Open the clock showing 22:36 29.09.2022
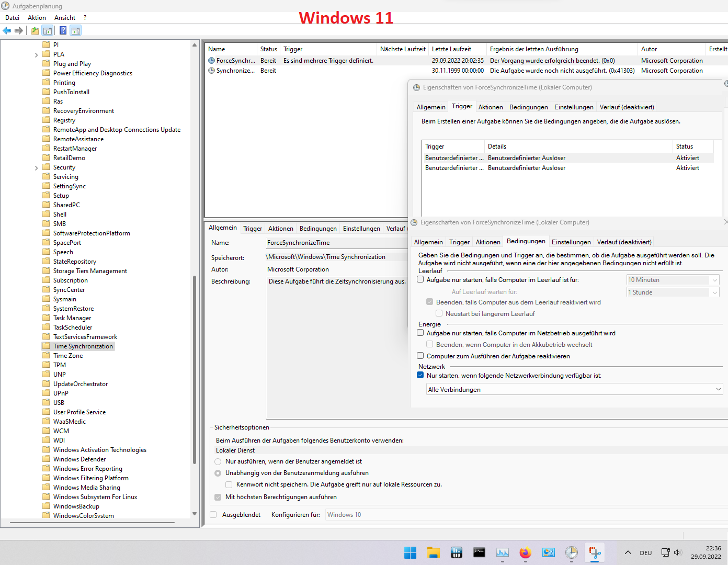Viewport: 728px width, 565px height. tap(706, 552)
